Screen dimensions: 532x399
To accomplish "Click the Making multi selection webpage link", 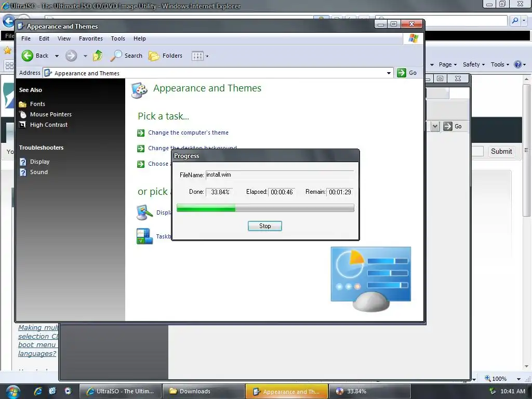I will coord(38,340).
